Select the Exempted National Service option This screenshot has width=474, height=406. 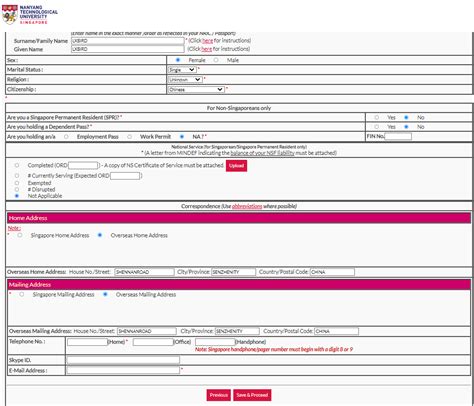click(17, 183)
